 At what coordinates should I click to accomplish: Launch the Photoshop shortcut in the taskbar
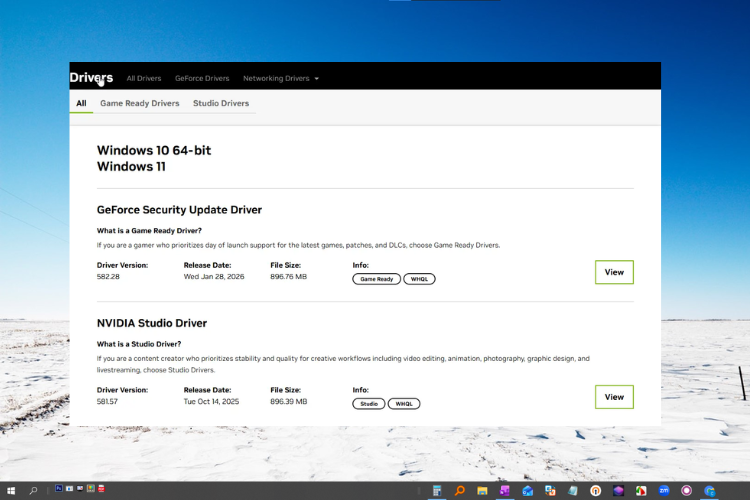click(59, 489)
